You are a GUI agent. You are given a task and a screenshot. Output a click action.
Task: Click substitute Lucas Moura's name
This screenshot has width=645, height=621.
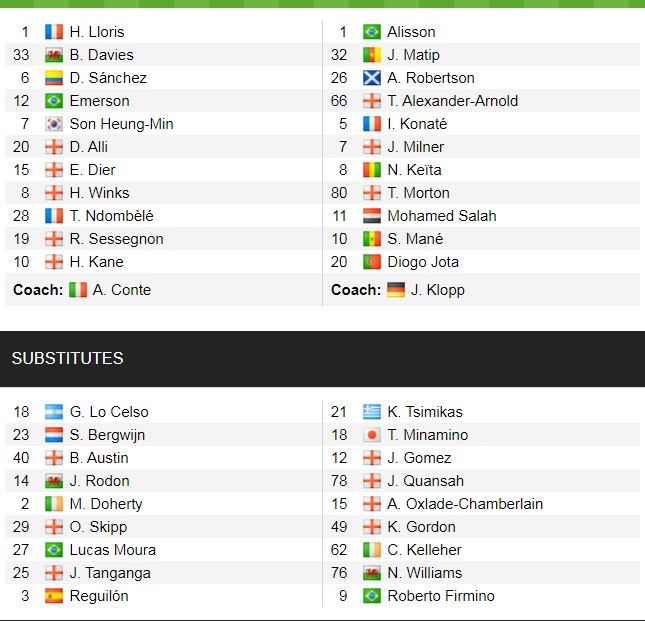112,550
